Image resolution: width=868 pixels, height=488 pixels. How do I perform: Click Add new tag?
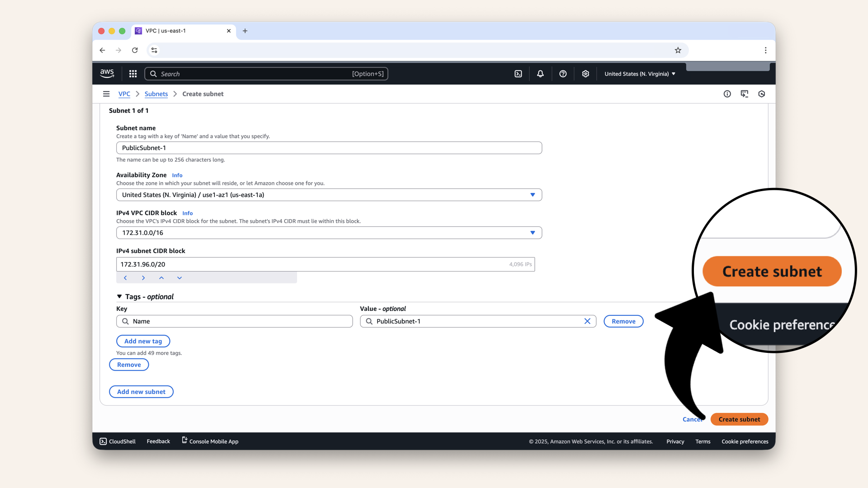pos(143,341)
